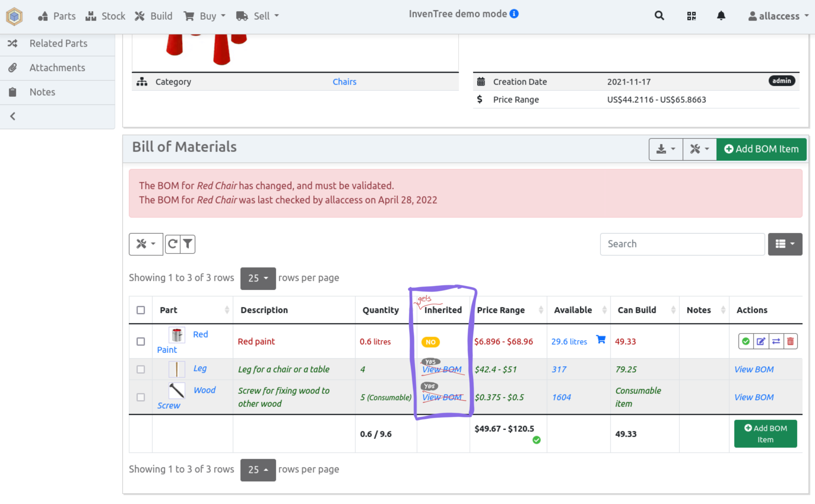Open the table actions tools dropdown

point(146,244)
